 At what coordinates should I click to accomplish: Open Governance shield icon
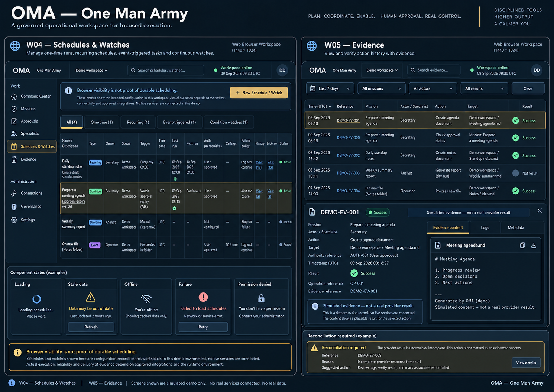pyautogui.click(x=14, y=207)
